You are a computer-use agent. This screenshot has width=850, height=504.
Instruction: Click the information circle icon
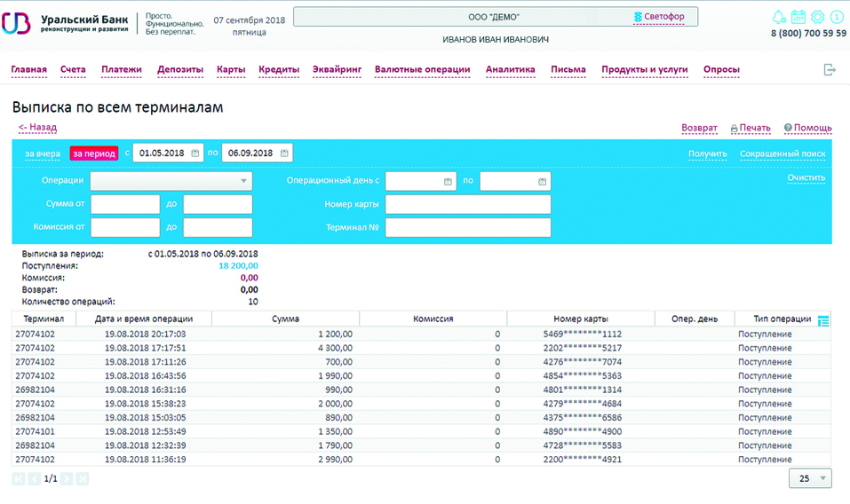coord(837,17)
